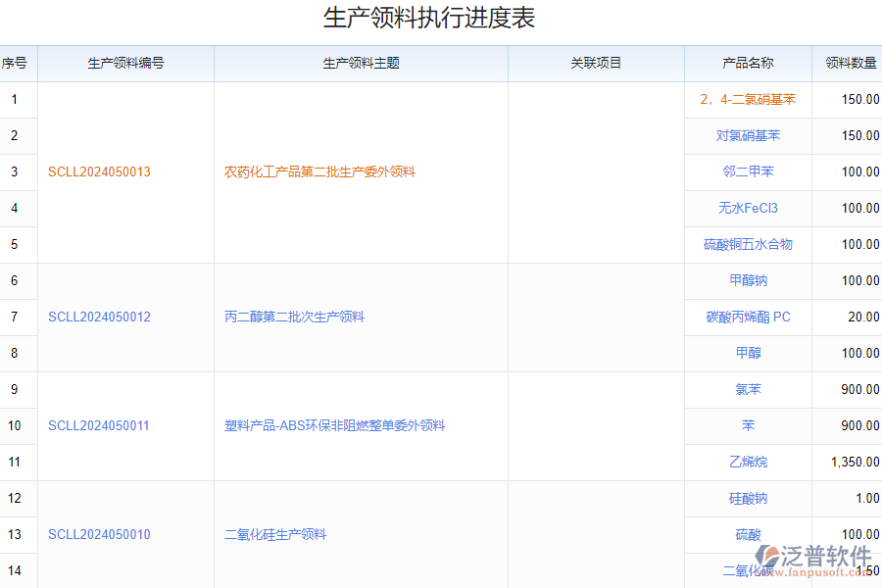This screenshot has width=882, height=588.
Task: Open requisition link SCLL2024050012
Action: coord(99,318)
